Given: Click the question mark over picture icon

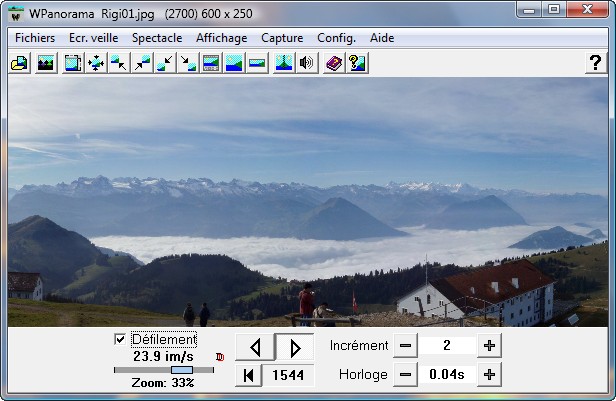Looking at the screenshot, I should [x=357, y=63].
